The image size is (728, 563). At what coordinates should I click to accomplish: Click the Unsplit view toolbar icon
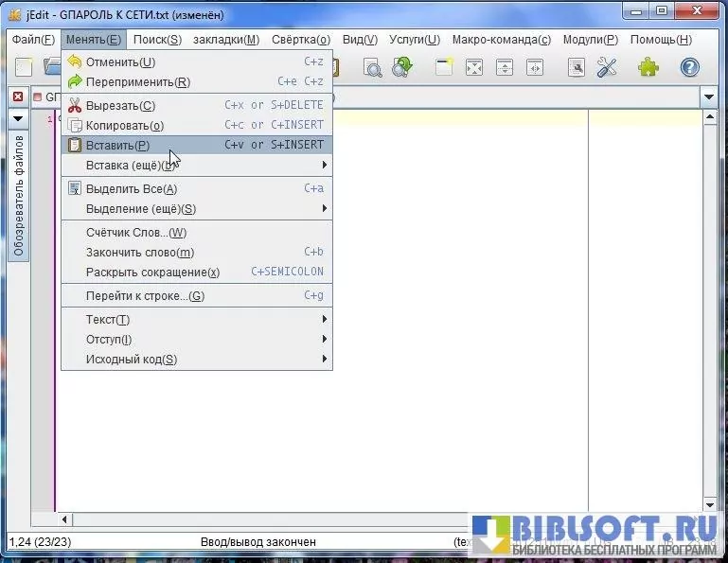[x=474, y=67]
